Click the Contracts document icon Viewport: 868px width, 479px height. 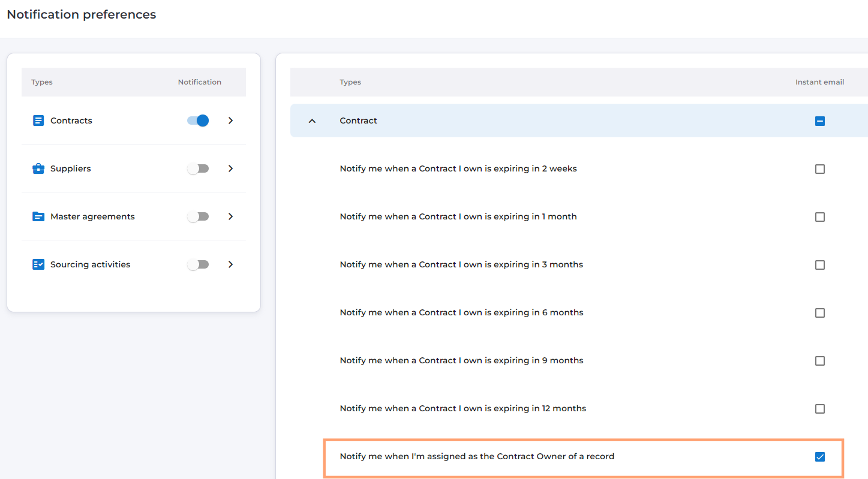click(38, 120)
